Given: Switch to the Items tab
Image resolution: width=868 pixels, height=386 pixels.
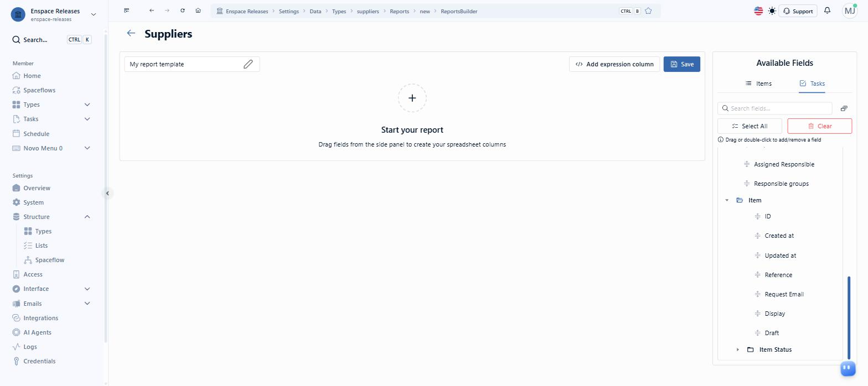Looking at the screenshot, I should 758,84.
